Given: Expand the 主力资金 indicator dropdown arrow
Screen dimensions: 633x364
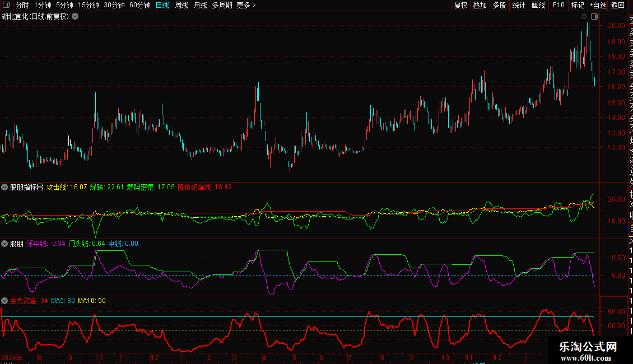Looking at the screenshot, I should (4, 301).
